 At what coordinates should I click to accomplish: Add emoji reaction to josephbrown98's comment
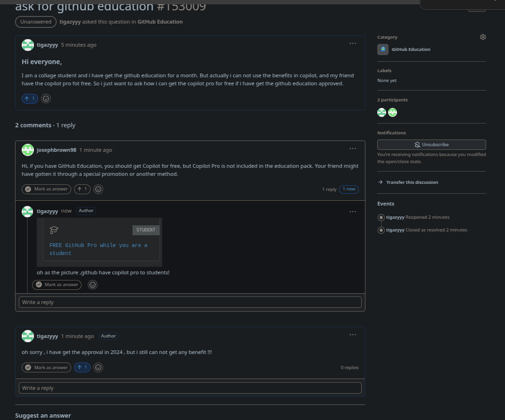pos(98,189)
